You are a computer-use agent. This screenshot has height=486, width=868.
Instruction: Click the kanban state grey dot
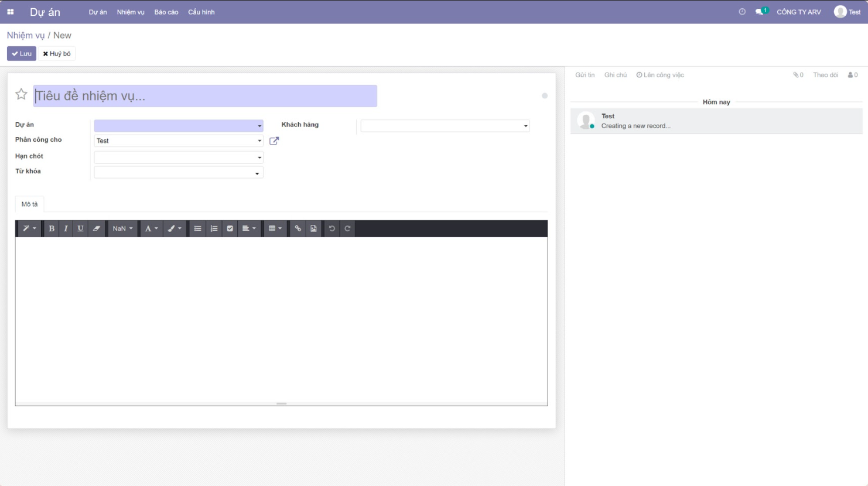545,95
